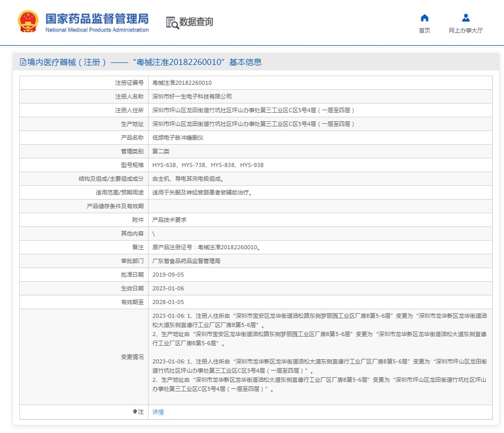The width and height of the screenshot is (504, 433).
Task: Select 深圳市好一生电子科技有限公司 cell
Action: pos(192,96)
